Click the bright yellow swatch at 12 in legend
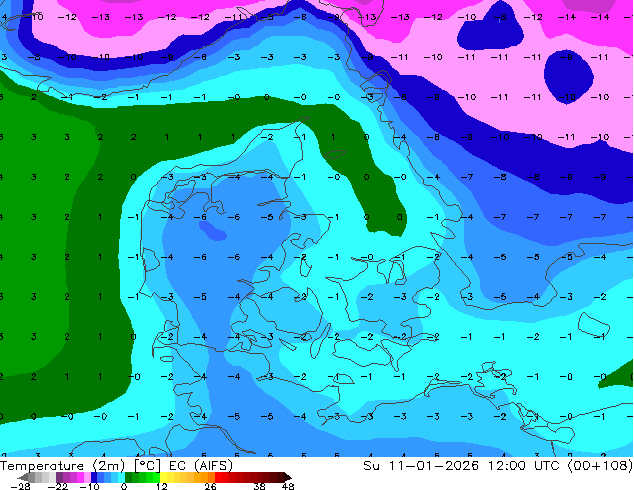The width and height of the screenshot is (634, 490). click(x=163, y=477)
